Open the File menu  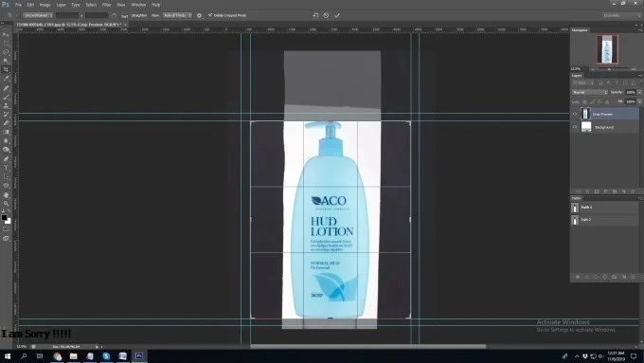tap(18, 5)
